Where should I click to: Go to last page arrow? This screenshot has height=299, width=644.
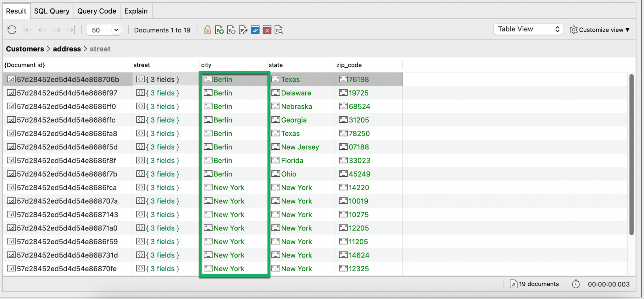[70, 30]
